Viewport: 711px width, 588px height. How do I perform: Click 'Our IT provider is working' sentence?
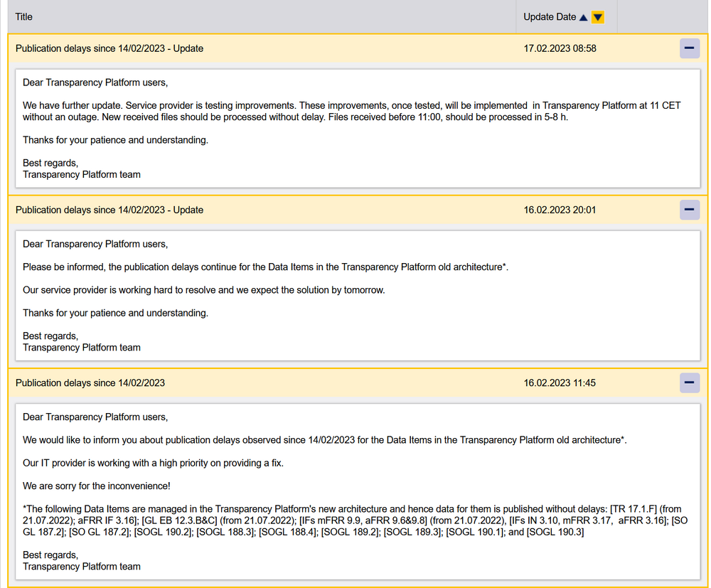point(153,463)
